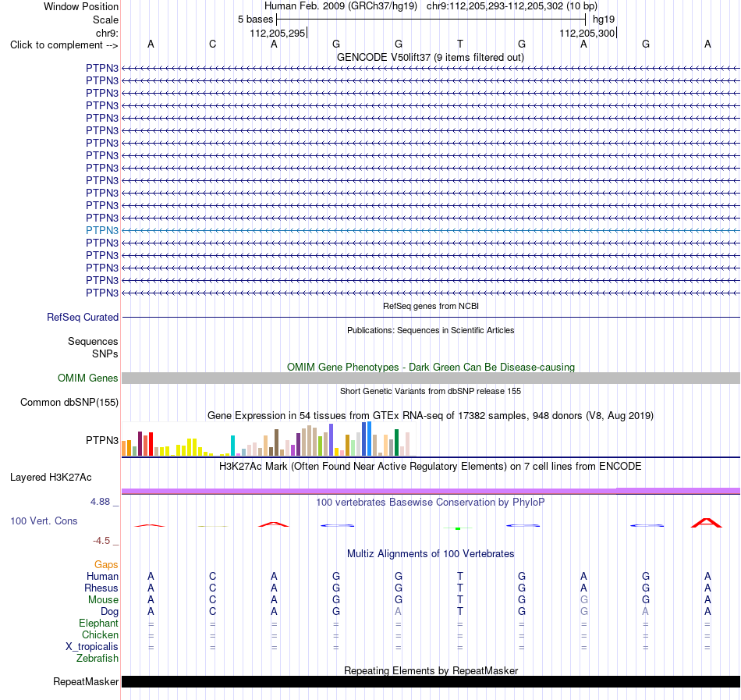Click the 'Scale' track label
This screenshot has width=741, height=700.
coord(105,20)
